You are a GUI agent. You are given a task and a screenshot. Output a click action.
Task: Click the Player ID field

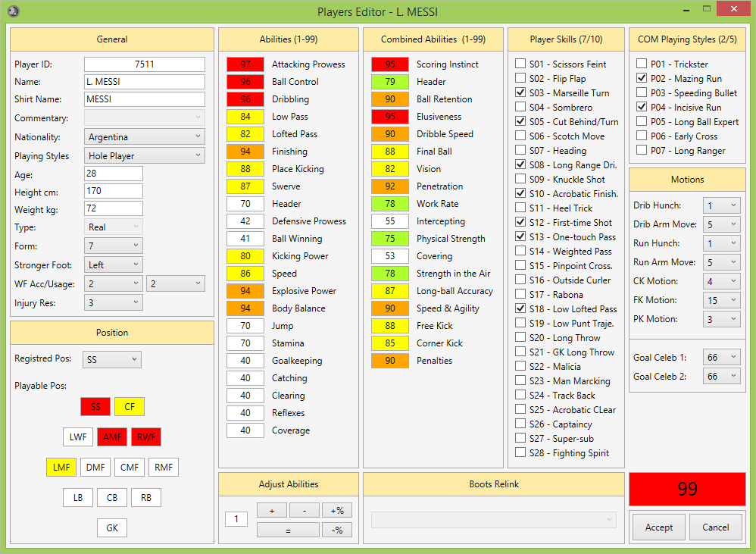(x=145, y=64)
